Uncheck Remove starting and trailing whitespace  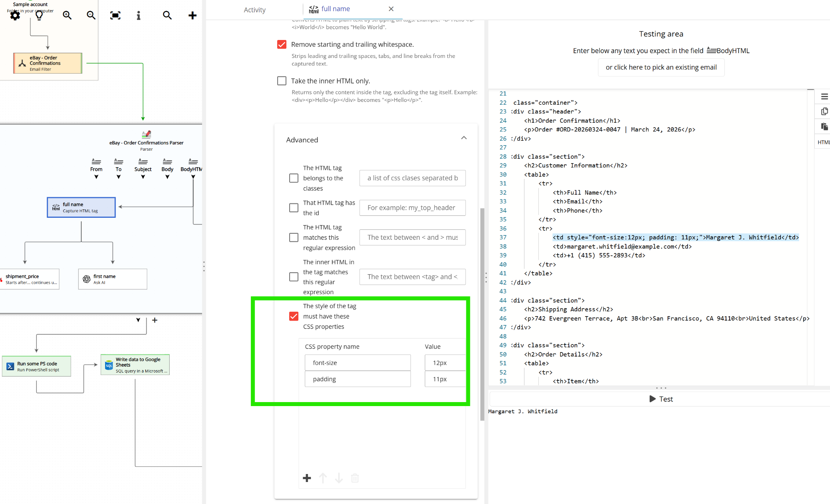[x=282, y=44]
